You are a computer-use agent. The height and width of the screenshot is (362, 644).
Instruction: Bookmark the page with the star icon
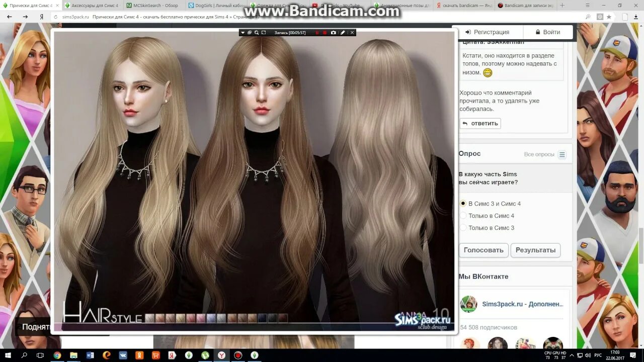point(609,17)
